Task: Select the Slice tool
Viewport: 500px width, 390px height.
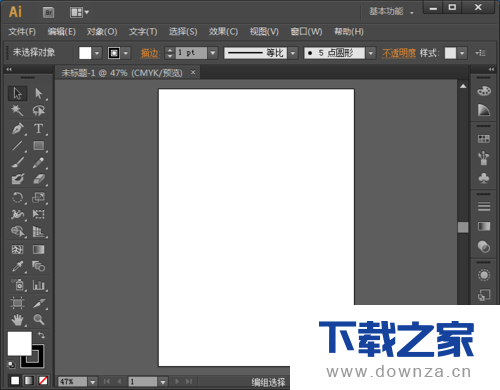Action: pos(39,303)
